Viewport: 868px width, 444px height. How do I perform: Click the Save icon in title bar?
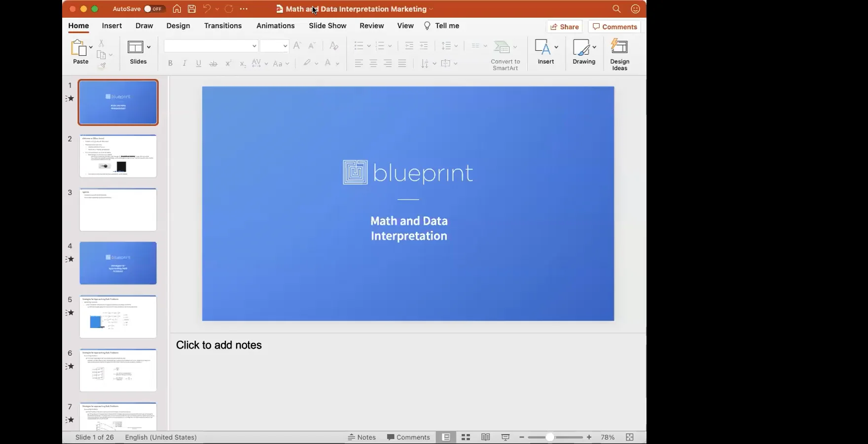point(192,9)
